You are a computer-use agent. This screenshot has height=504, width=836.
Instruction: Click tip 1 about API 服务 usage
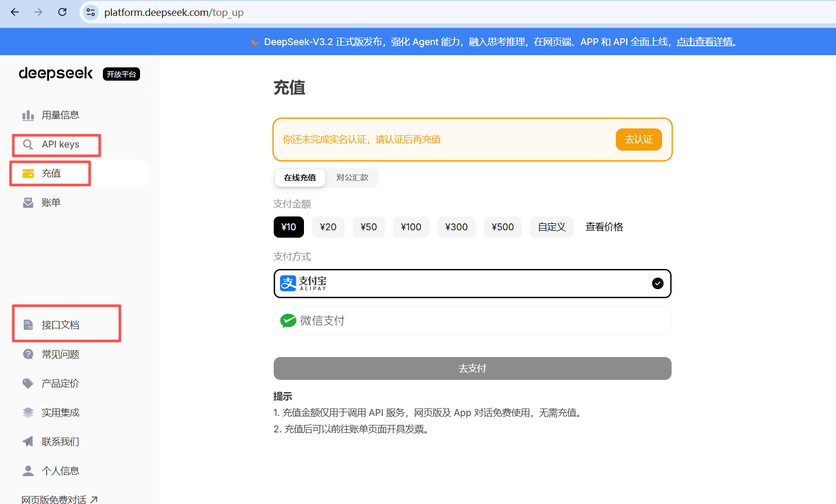(429, 413)
